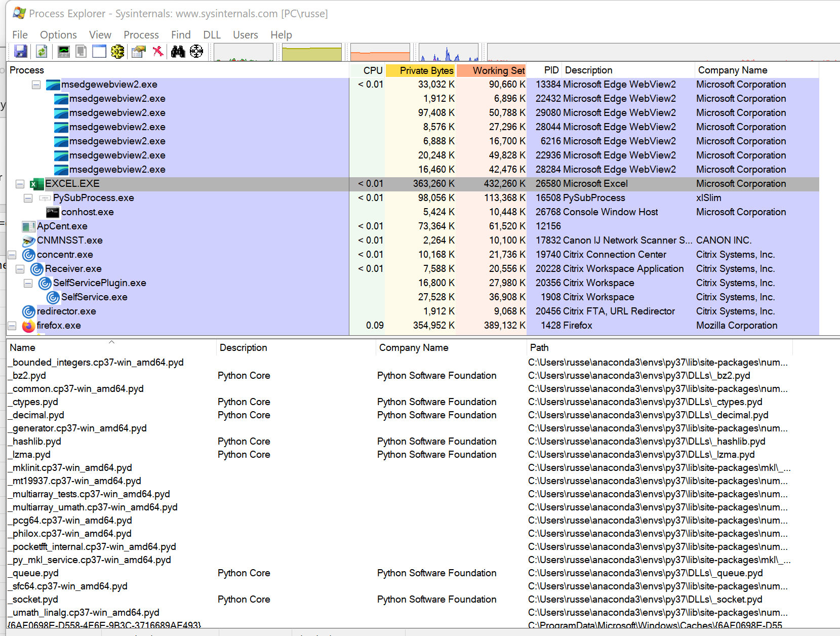Sort by upper pane Company Name header
840x636 pixels.
point(756,70)
